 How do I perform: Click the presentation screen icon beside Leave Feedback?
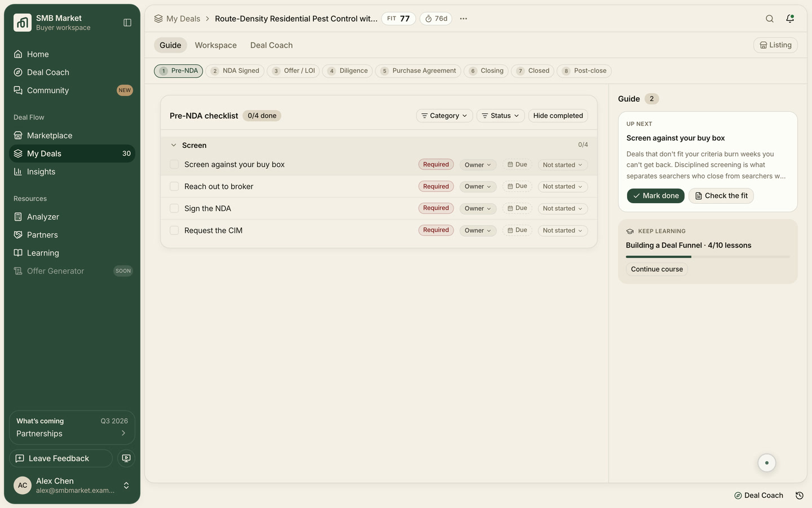point(126,458)
